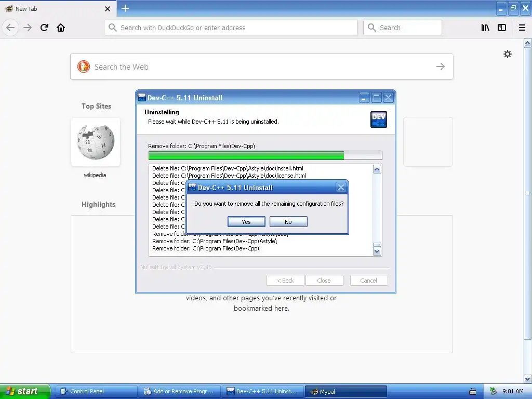Click the Highlights heading

(98, 204)
